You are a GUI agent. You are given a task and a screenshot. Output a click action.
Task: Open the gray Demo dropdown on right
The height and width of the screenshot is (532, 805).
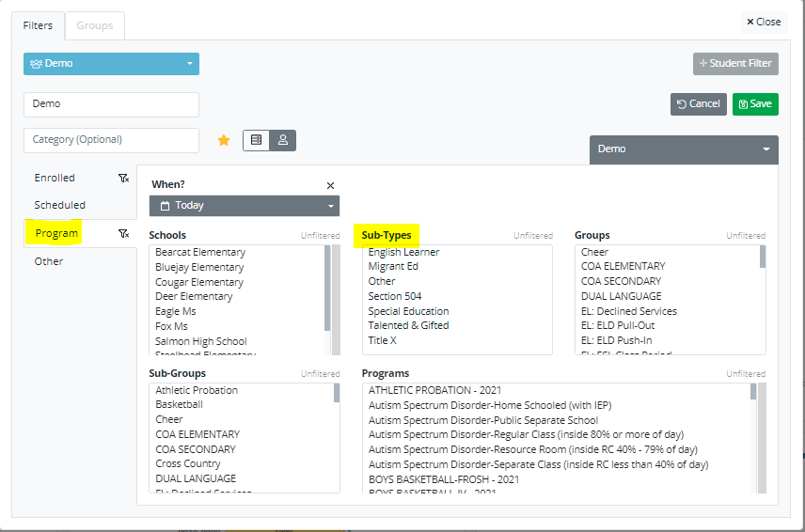pyautogui.click(x=684, y=149)
